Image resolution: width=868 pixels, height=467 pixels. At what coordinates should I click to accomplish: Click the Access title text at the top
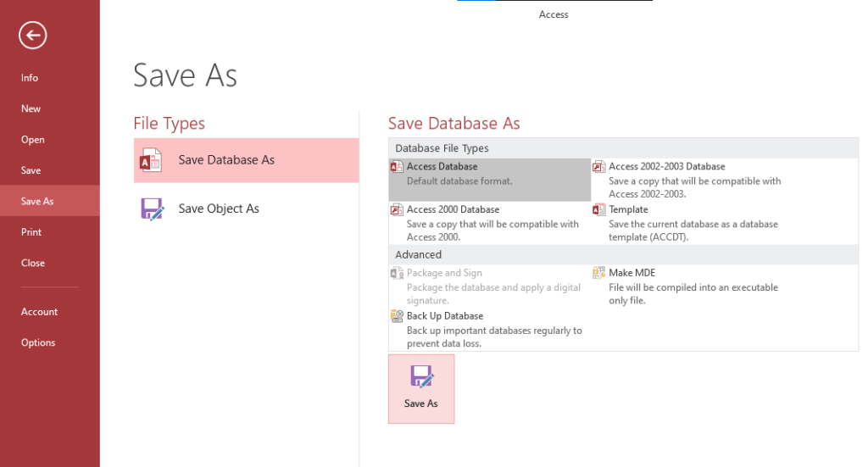[x=554, y=15]
